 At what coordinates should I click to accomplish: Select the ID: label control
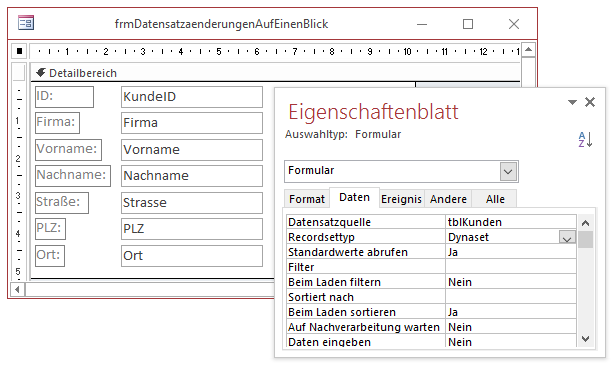pyautogui.click(x=65, y=97)
